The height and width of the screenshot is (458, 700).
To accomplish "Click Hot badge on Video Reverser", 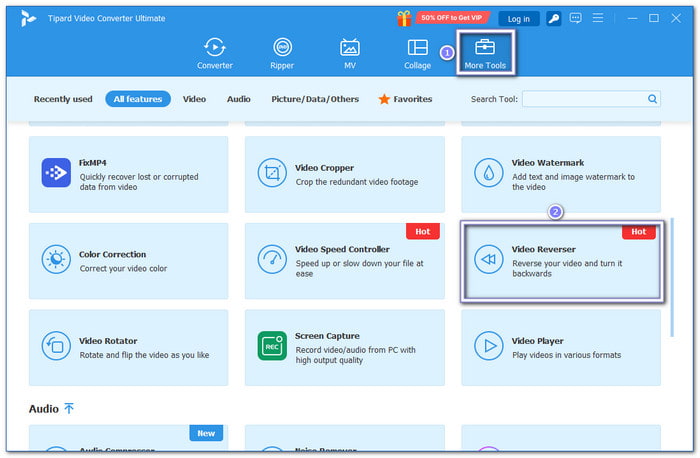I will coord(638,232).
